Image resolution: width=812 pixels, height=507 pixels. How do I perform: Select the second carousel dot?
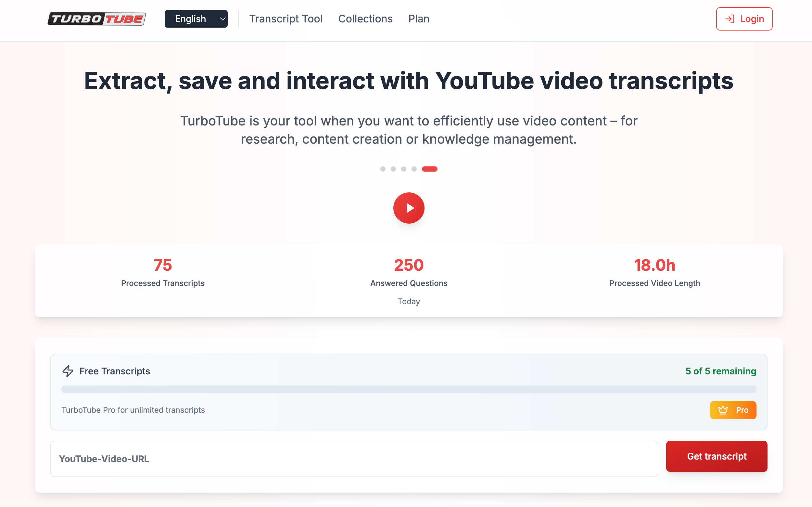(x=393, y=169)
